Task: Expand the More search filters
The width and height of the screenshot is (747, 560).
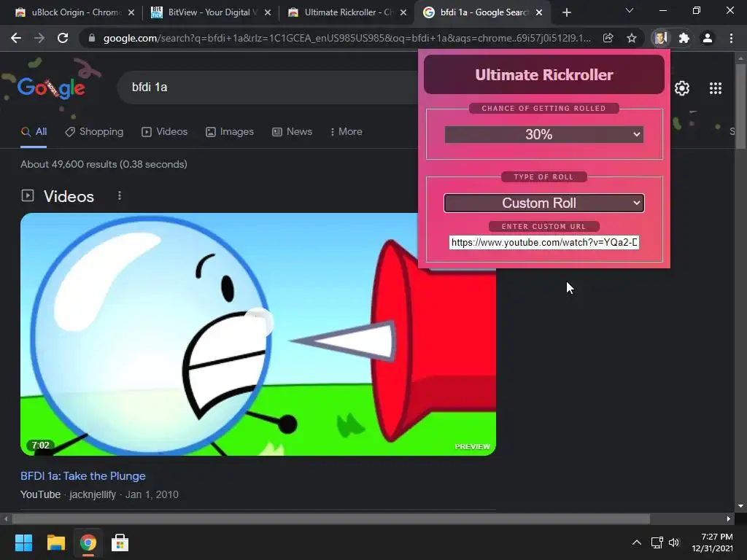Action: click(346, 132)
